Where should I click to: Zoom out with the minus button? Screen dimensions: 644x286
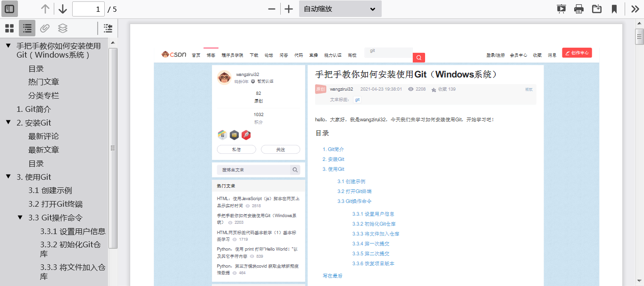[272, 9]
